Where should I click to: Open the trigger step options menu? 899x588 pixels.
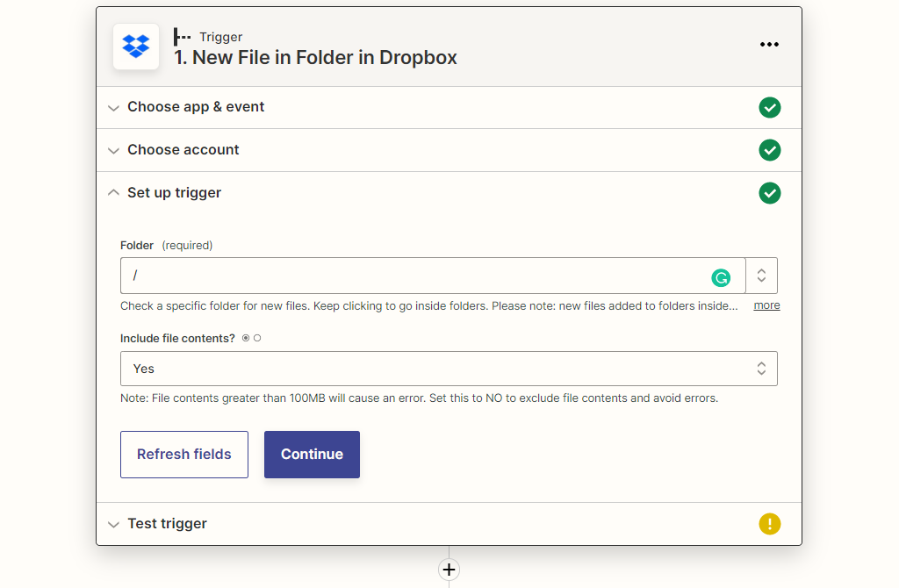(769, 44)
